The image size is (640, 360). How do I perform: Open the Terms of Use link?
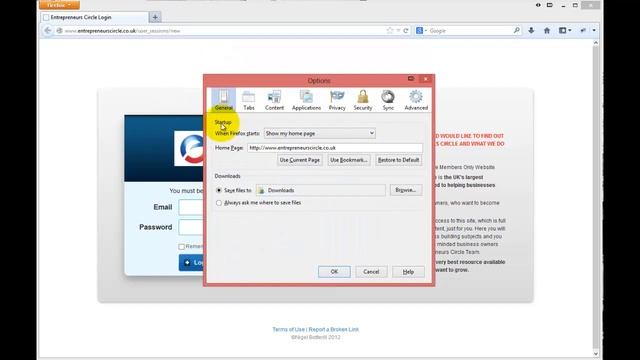pyautogui.click(x=289, y=329)
